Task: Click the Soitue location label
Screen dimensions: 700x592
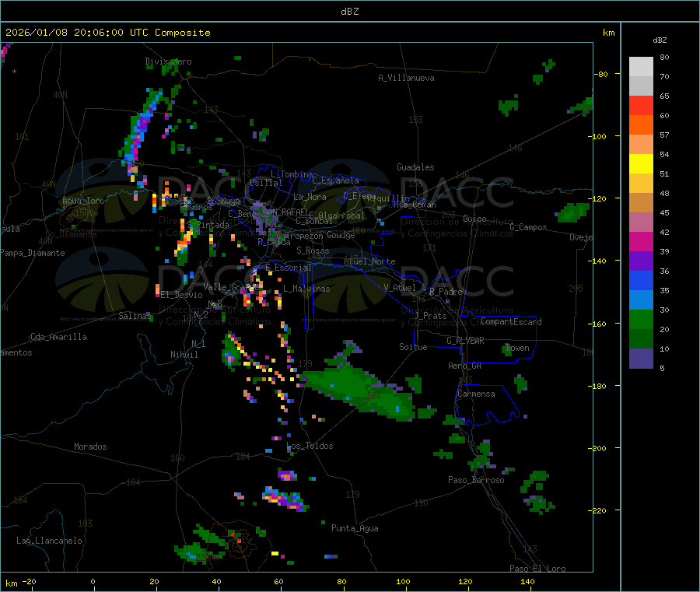Action: 413,347
